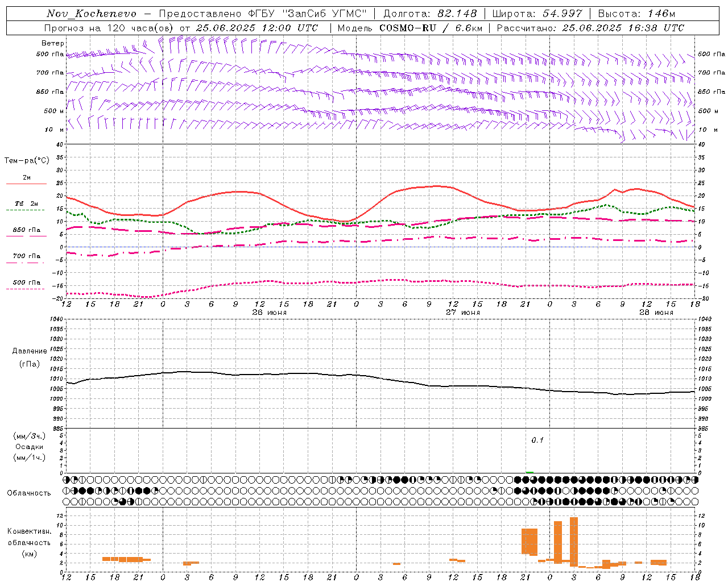728x582 pixels.
Task: Click the small green precipitation bar
Action: point(530,472)
